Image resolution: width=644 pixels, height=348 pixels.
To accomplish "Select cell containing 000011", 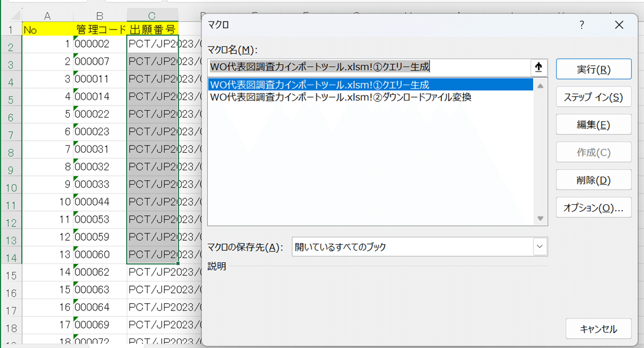I will 100,79.
